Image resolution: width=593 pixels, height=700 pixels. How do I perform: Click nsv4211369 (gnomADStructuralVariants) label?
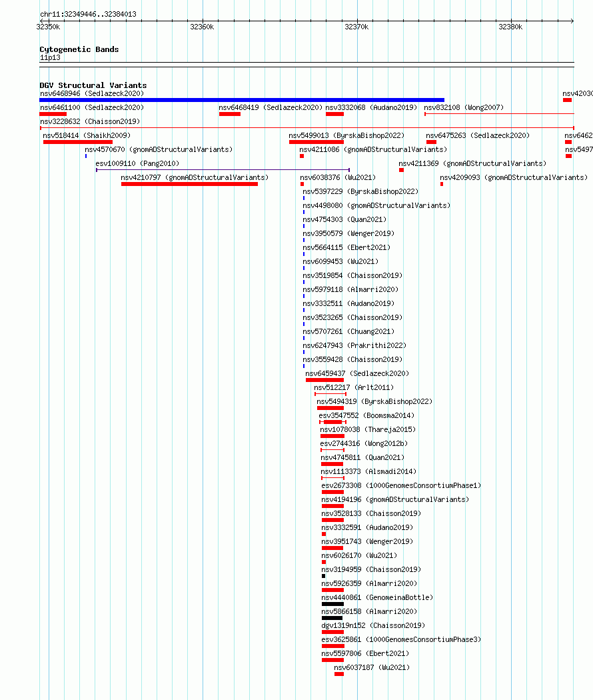[x=472, y=164]
